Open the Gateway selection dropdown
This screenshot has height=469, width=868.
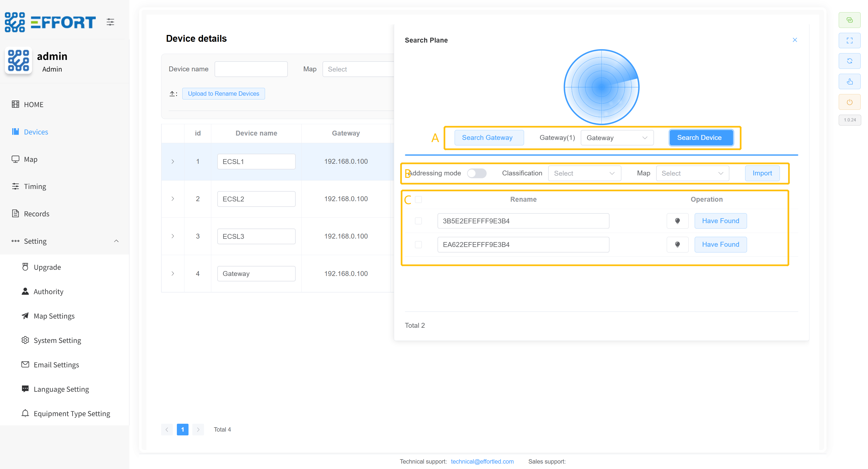[x=617, y=138]
